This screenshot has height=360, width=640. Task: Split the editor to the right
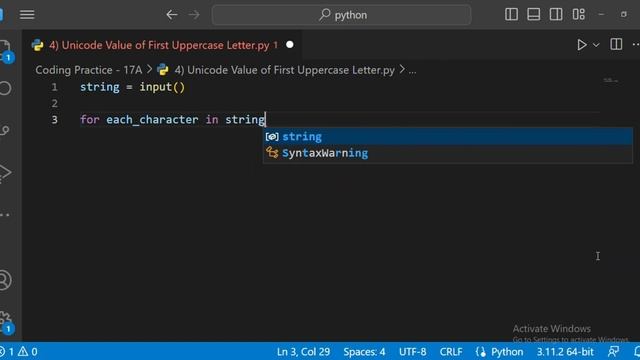coord(616,44)
